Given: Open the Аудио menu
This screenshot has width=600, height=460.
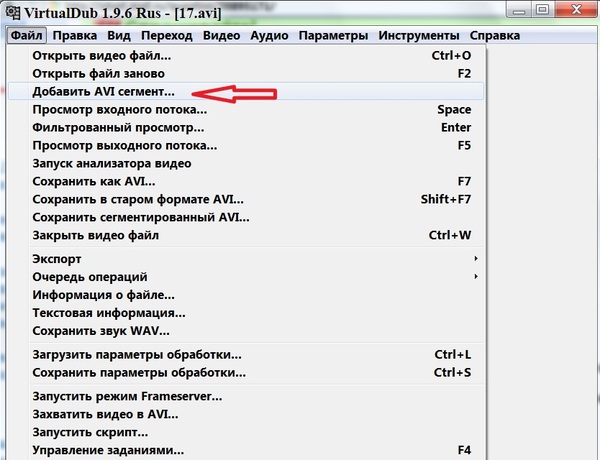Looking at the screenshot, I should (269, 36).
